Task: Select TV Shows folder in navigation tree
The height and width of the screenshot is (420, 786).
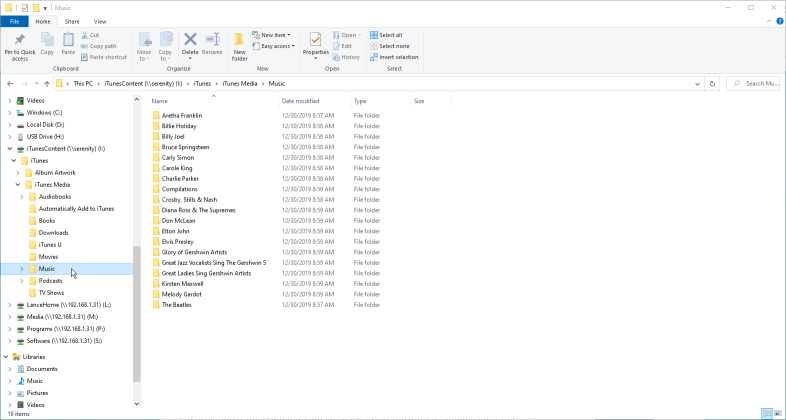Action: (x=51, y=293)
